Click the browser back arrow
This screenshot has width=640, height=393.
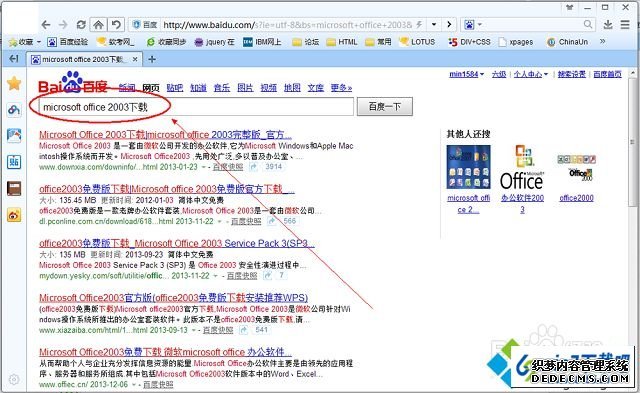coord(46,25)
